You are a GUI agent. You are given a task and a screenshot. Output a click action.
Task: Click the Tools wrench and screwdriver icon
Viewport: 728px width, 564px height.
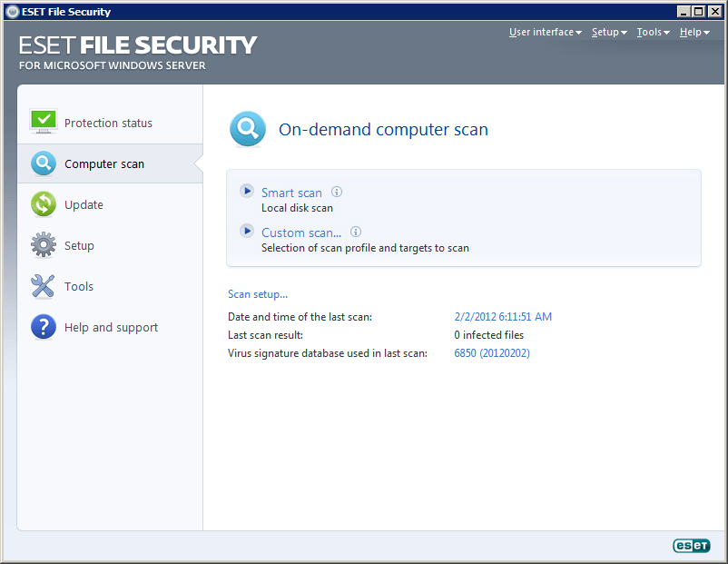pos(43,286)
